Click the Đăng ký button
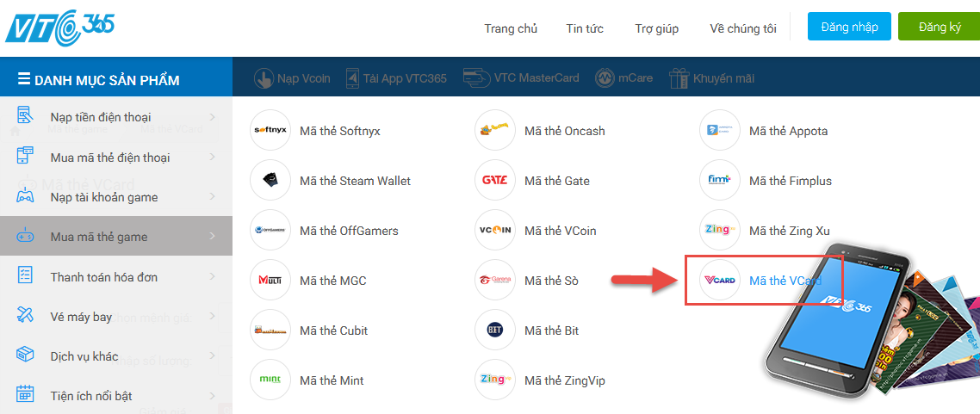Viewport: 980px width, 414px height. [940, 27]
